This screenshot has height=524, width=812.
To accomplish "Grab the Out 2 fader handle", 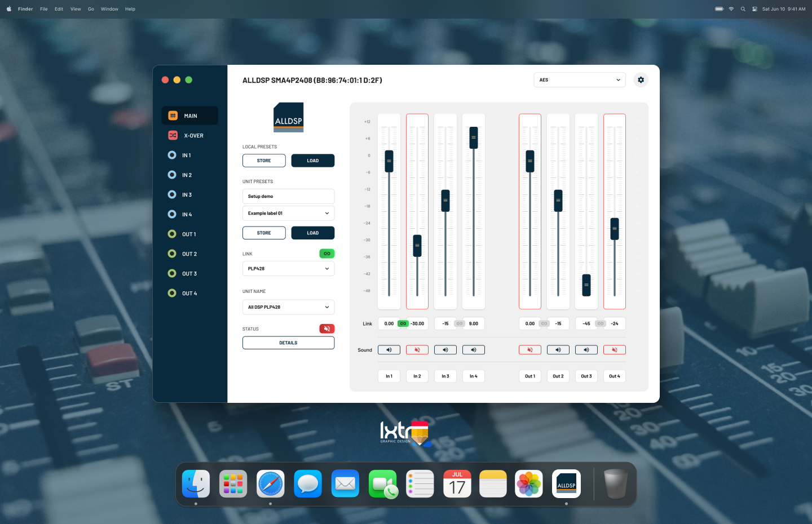I will tap(558, 201).
